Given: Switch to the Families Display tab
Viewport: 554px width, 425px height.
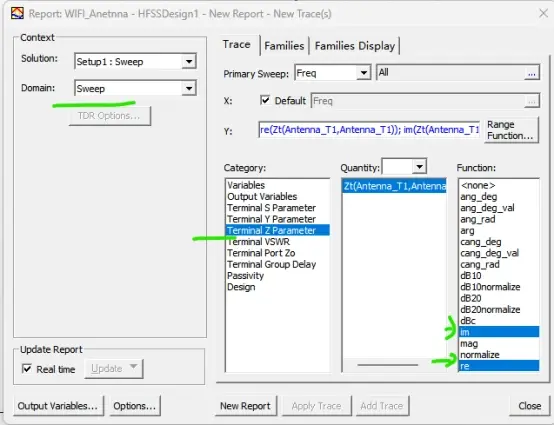Looking at the screenshot, I should (355, 46).
